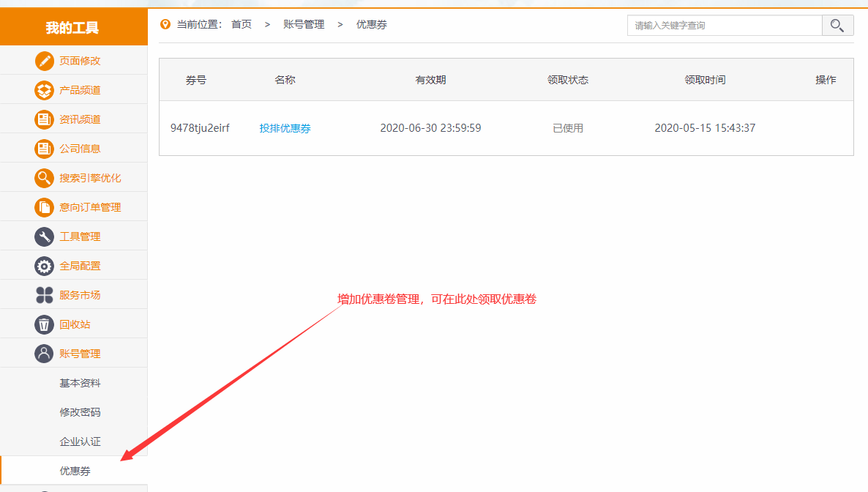Viewport: 868px width, 492px height.
Task: Click the 我的工具 sidebar header
Action: [74, 26]
